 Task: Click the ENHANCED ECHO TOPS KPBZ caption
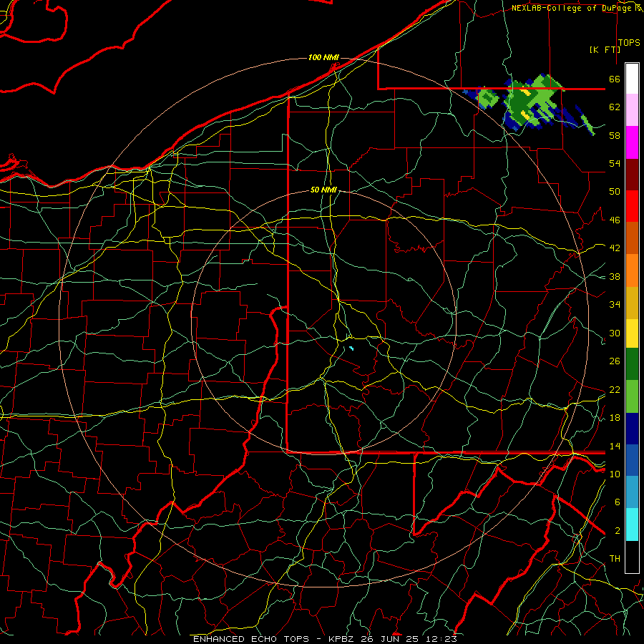(x=325, y=639)
